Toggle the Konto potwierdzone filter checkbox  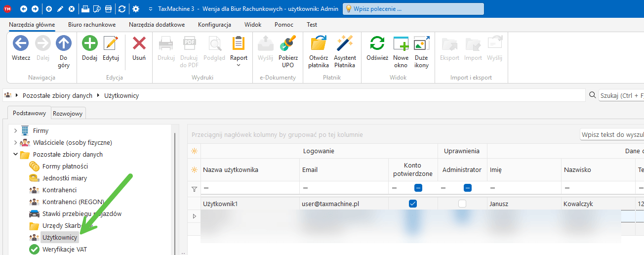(418, 188)
